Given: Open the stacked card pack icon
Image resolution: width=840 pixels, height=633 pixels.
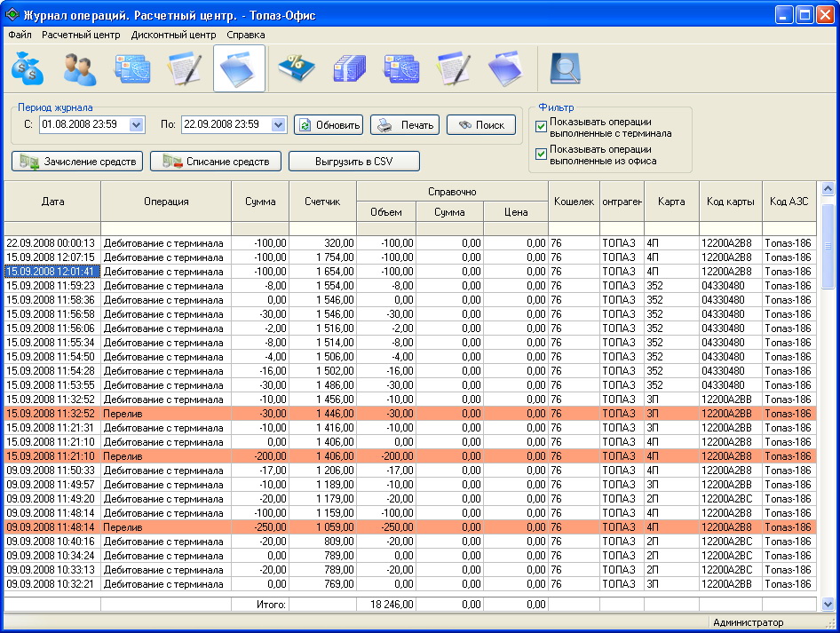Looking at the screenshot, I should [349, 69].
